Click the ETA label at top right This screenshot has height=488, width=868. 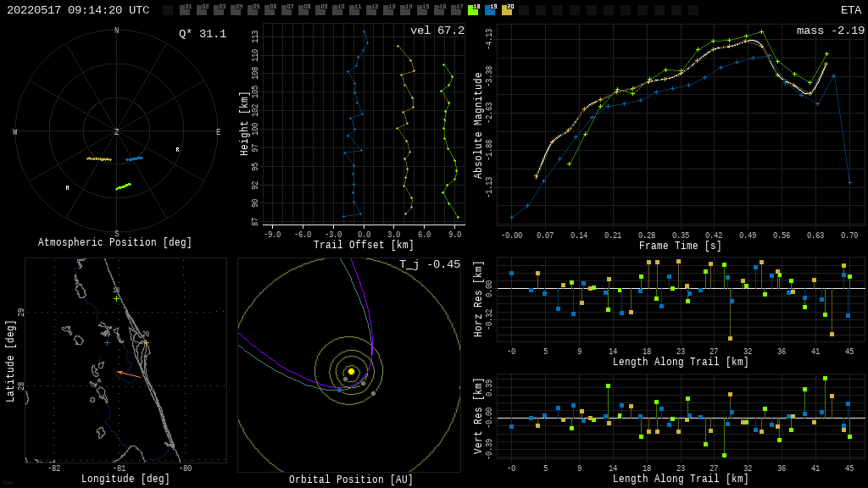pyautogui.click(x=850, y=10)
